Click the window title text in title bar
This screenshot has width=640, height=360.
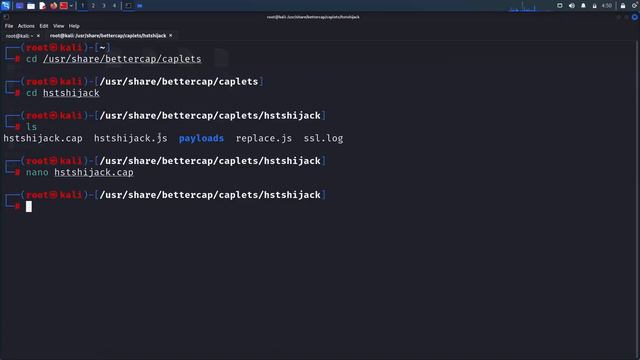point(313,17)
